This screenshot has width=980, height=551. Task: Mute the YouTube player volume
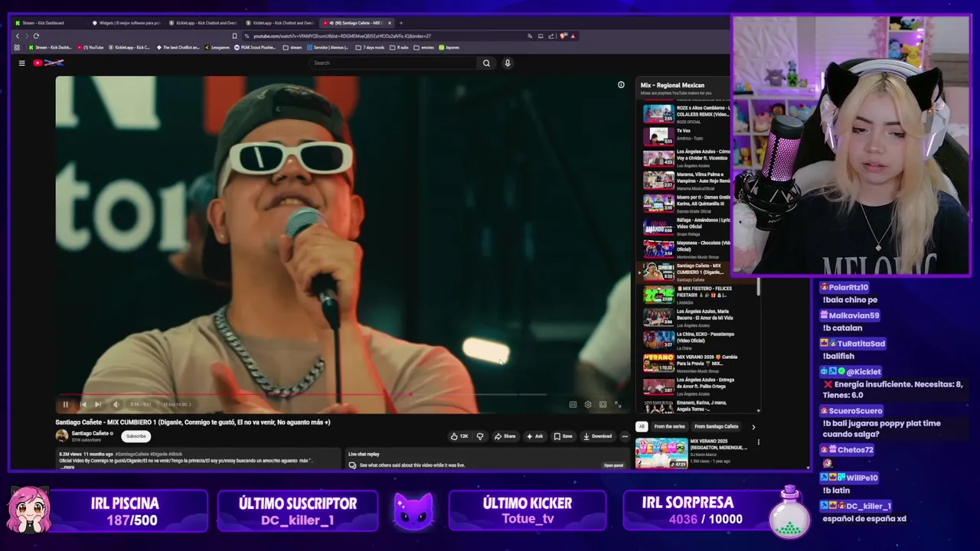coord(116,404)
